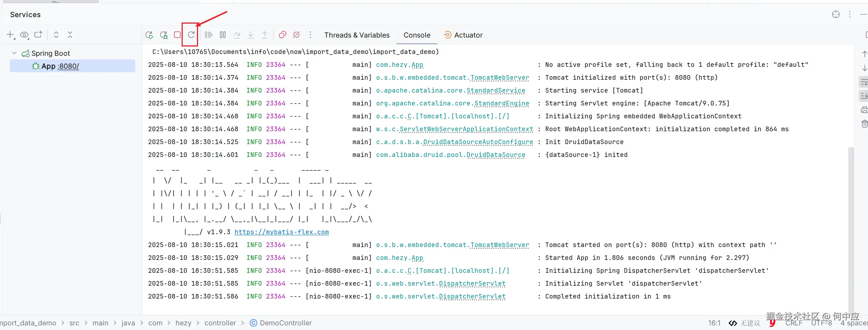Open the ServletWebServerApplicationContext class link
Image resolution: width=868 pixels, height=330 pixels.
tap(467, 129)
